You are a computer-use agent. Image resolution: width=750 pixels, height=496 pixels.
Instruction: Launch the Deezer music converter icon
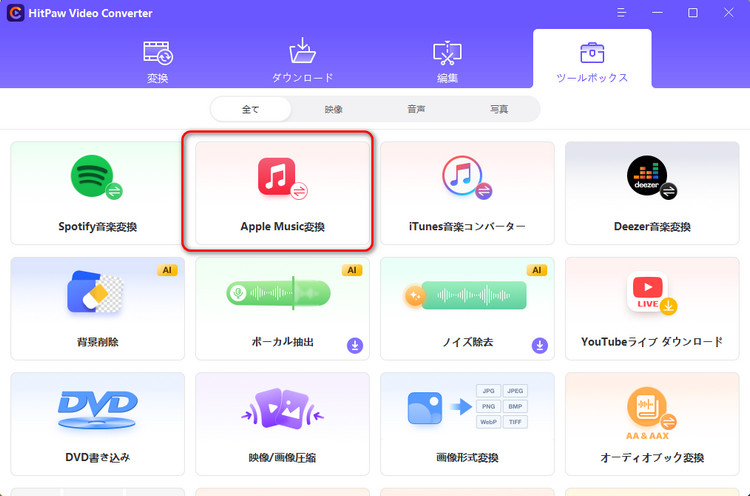pyautogui.click(x=651, y=177)
